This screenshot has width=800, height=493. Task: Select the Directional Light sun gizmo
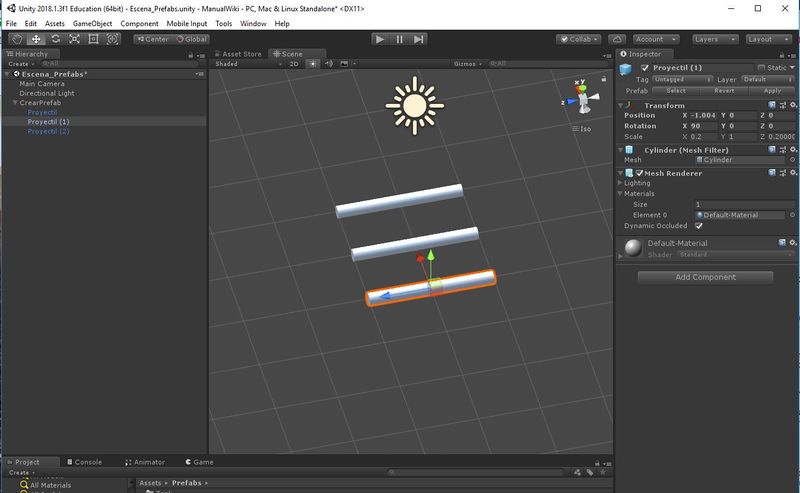(414, 106)
